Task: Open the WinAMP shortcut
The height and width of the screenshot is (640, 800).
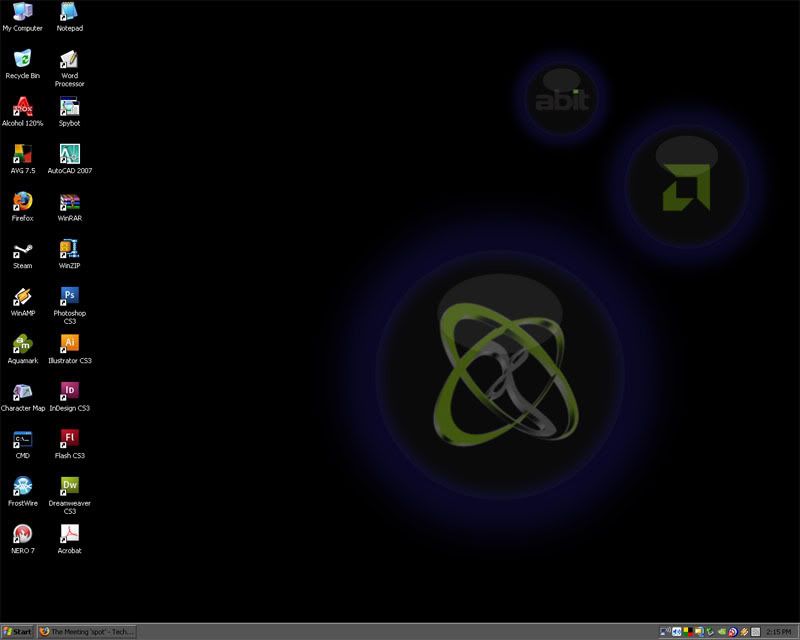Action: coord(22,302)
